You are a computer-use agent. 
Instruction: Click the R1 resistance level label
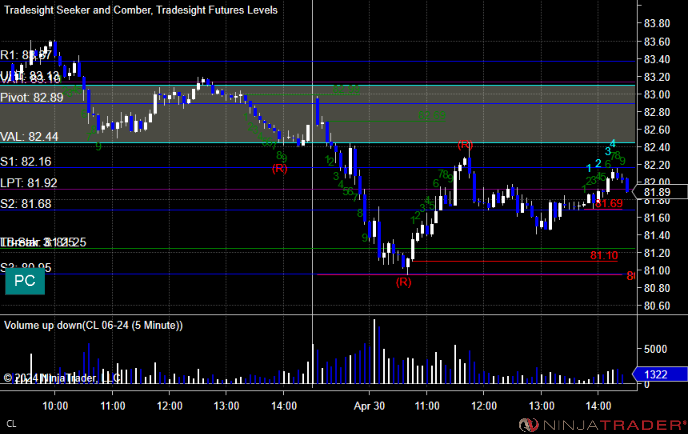26,55
